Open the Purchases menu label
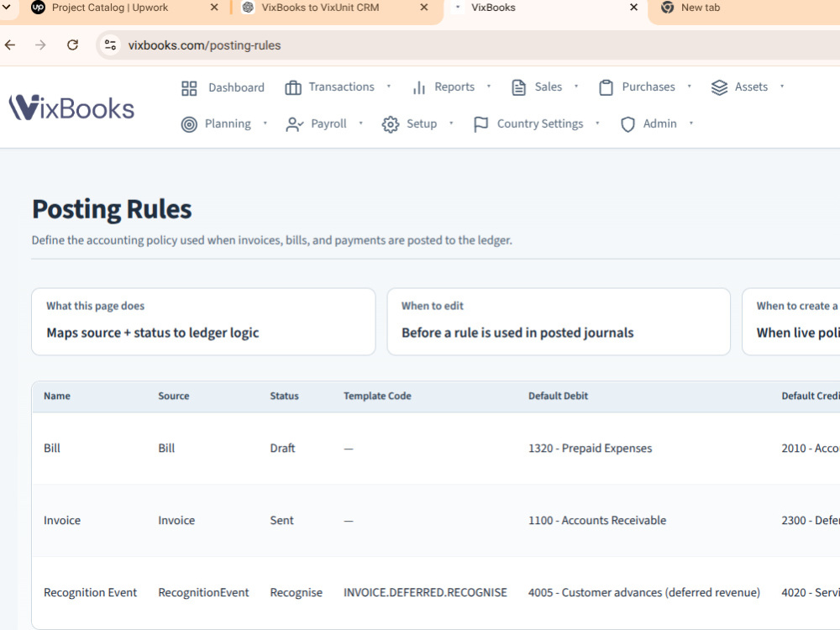Viewport: 840px width, 630px height. coord(648,87)
